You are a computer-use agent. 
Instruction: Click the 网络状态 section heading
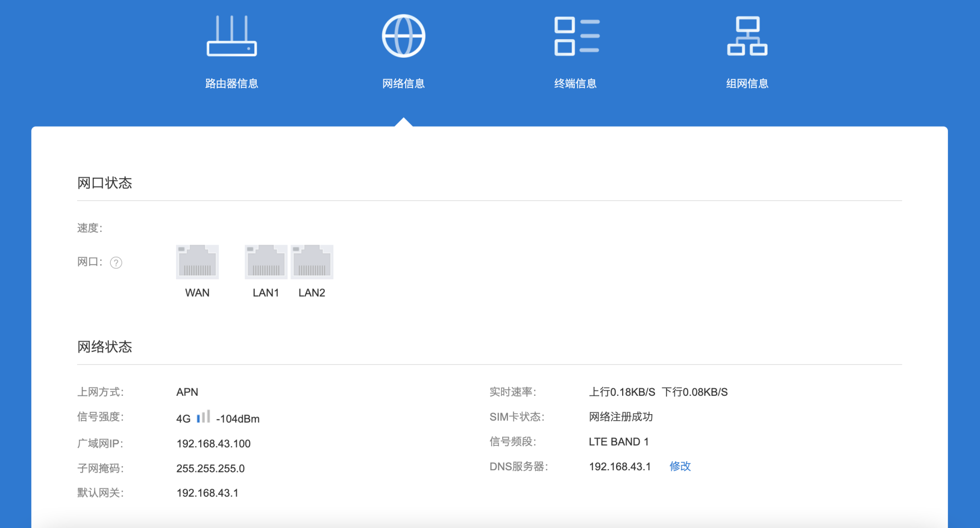[105, 347]
